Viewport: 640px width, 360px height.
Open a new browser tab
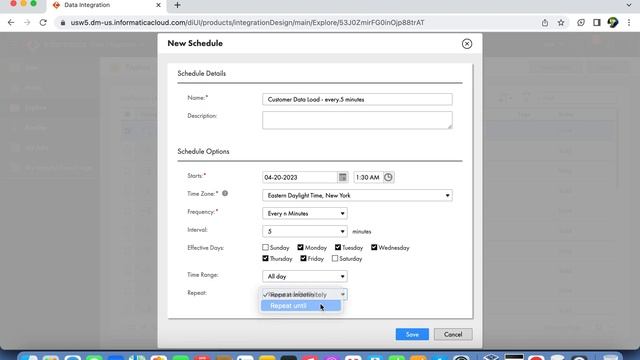177,5
